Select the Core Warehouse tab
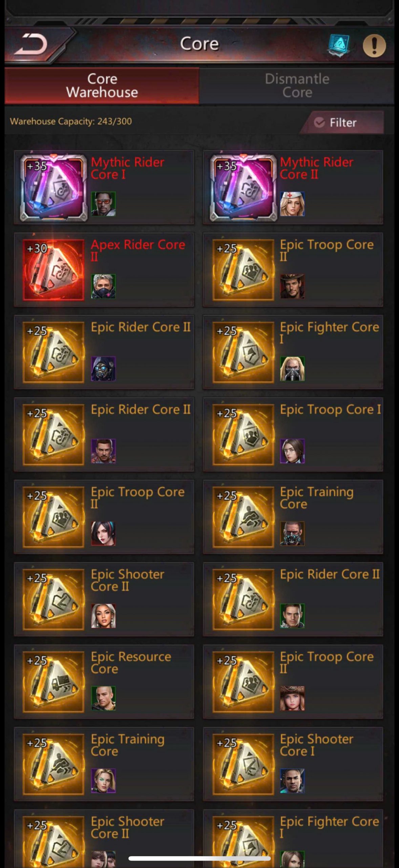Viewport: 399px width, 868px height. 102,85
